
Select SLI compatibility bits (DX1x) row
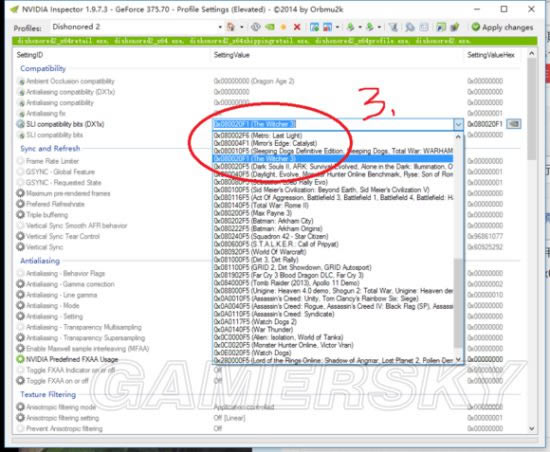65,124
